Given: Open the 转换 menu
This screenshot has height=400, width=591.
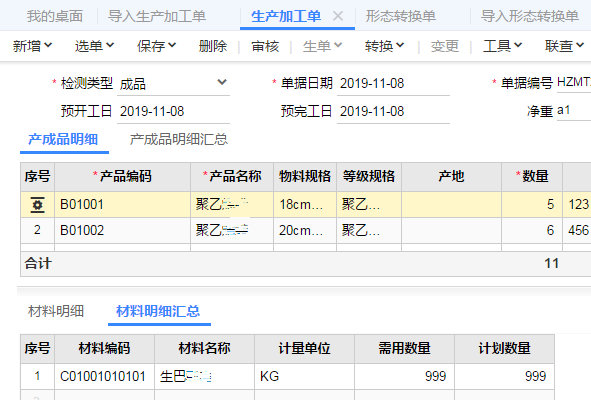Looking at the screenshot, I should click(x=384, y=46).
